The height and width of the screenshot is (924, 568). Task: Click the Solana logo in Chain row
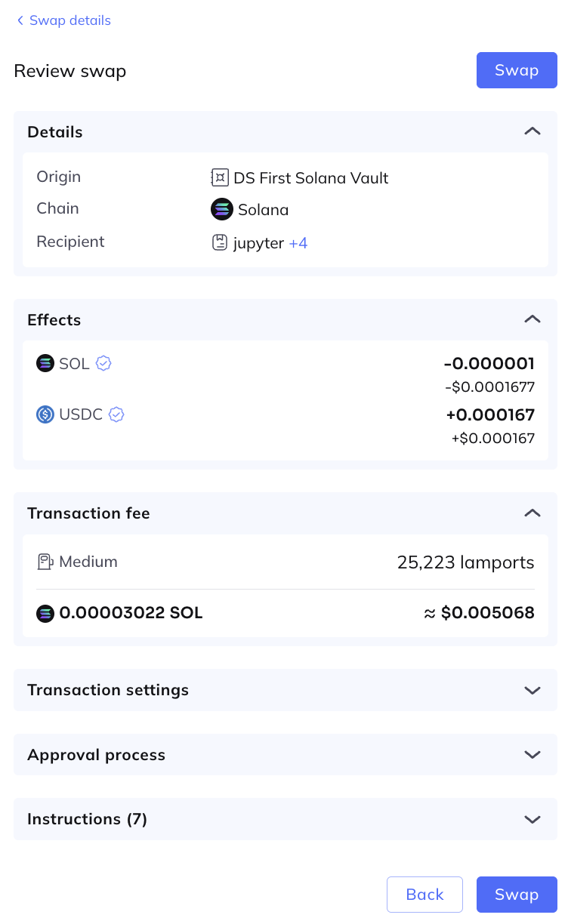point(221,209)
